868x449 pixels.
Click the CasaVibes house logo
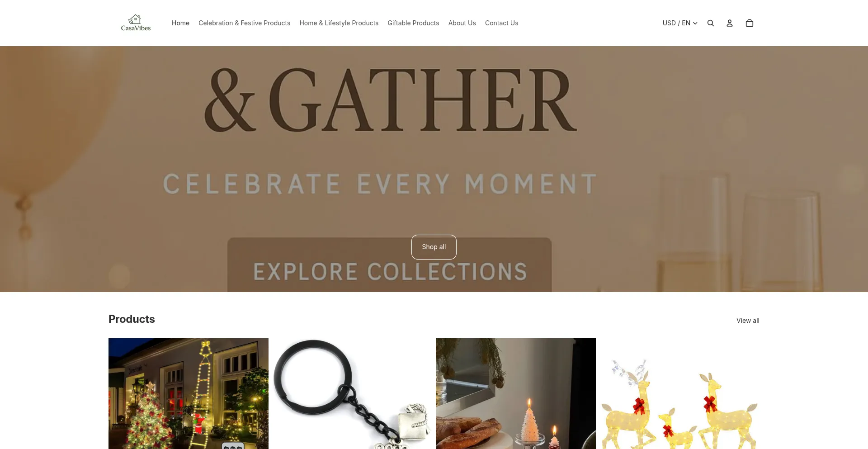(136, 23)
